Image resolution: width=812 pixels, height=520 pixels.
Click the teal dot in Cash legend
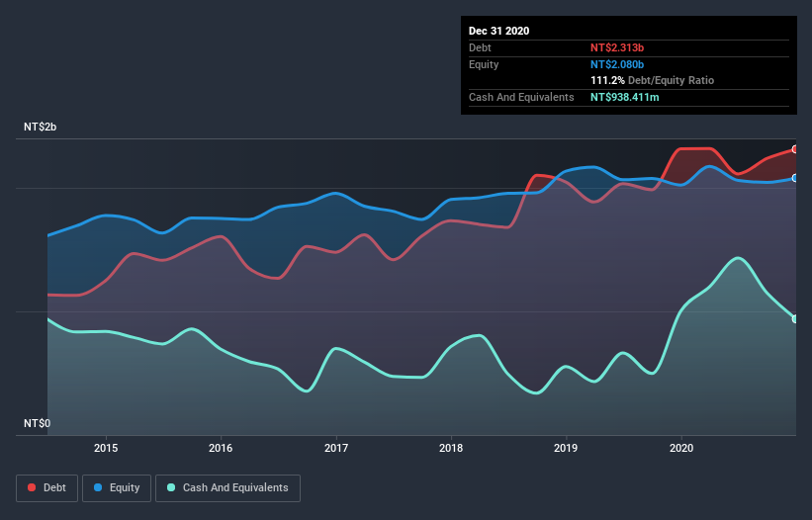coord(171,487)
